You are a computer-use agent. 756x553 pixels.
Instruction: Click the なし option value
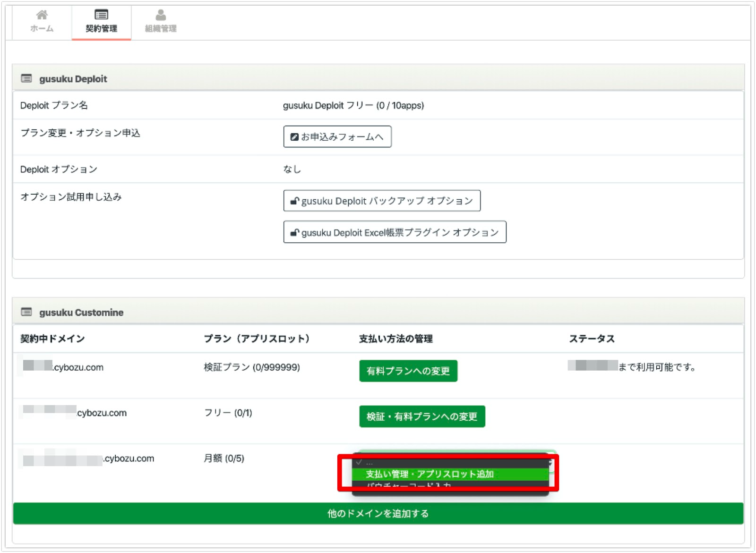pyautogui.click(x=292, y=169)
